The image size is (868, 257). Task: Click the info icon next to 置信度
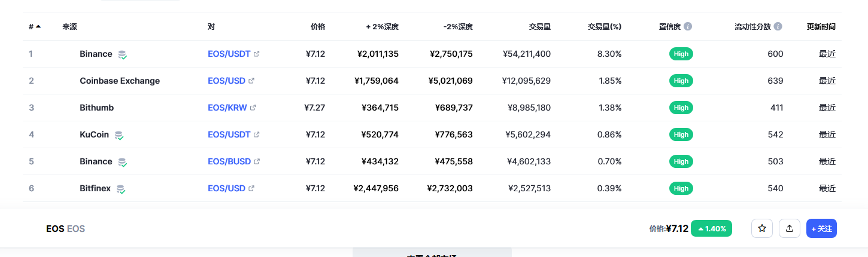pos(688,27)
